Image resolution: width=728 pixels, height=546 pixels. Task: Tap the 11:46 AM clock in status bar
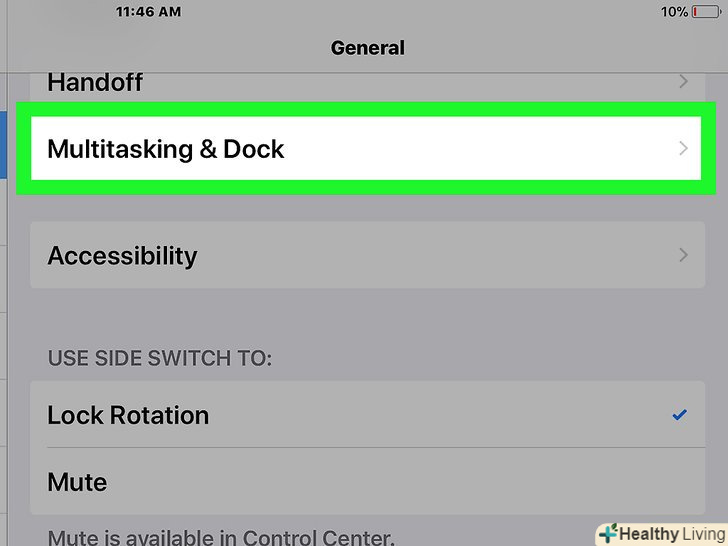pos(149,12)
